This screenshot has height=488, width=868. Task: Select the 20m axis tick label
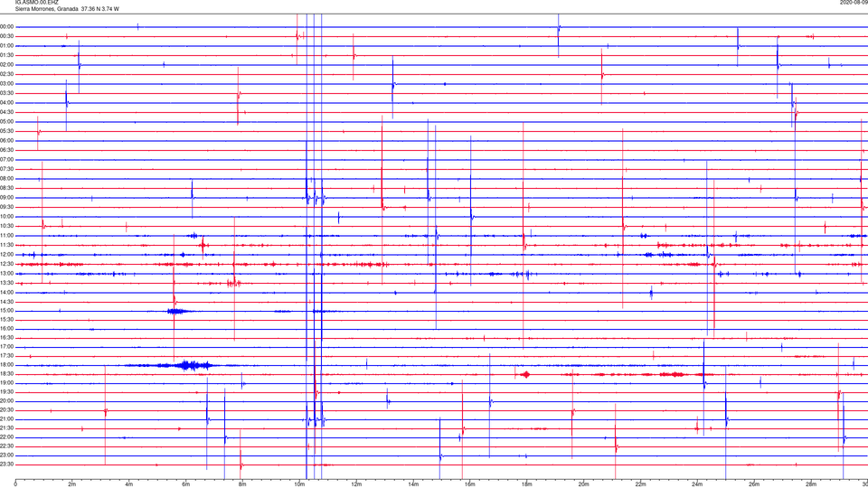[583, 484]
